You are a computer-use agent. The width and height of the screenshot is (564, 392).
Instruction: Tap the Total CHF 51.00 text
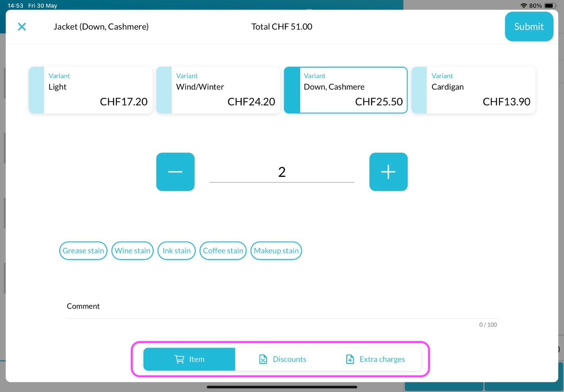(x=282, y=27)
